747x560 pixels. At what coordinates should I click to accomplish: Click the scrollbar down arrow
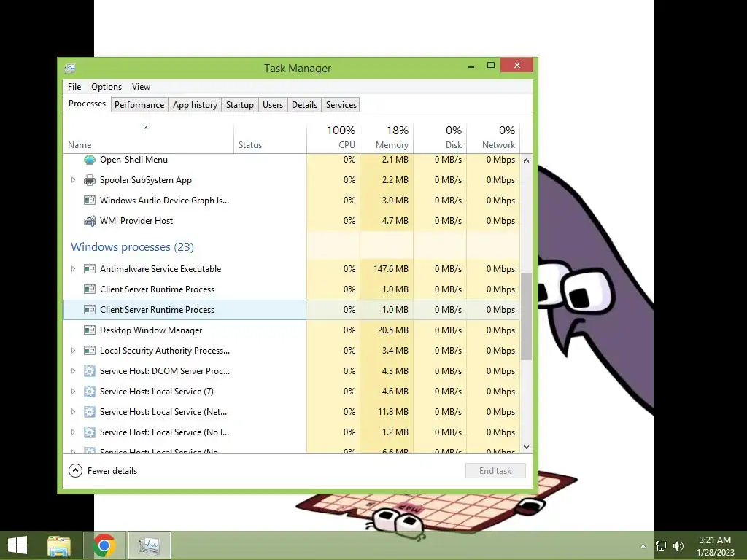[527, 447]
